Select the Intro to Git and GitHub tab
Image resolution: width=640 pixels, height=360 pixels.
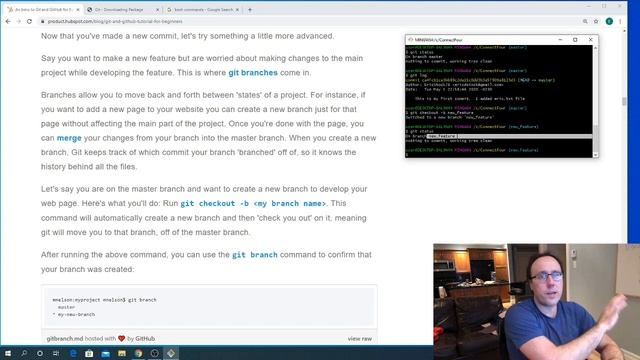pyautogui.click(x=43, y=9)
